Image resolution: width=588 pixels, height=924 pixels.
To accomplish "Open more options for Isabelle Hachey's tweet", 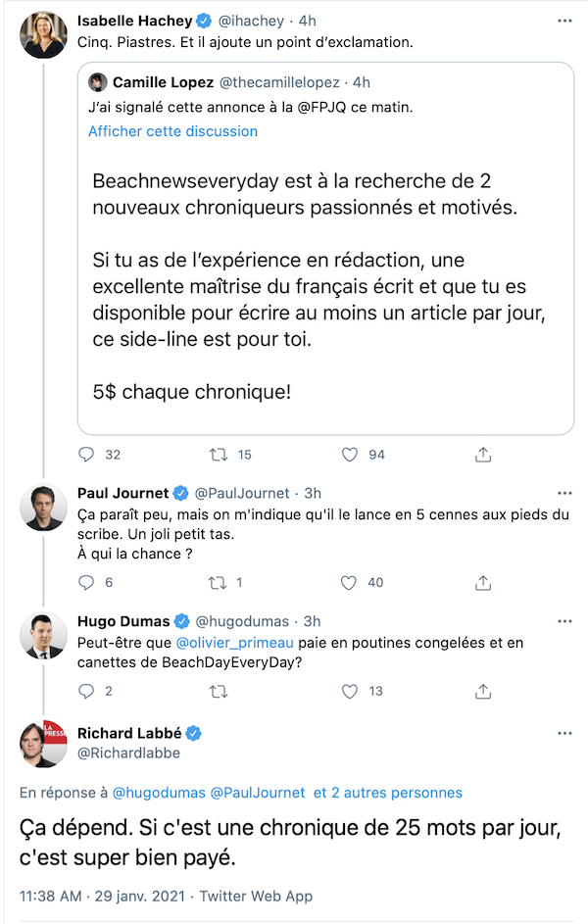I will [x=564, y=21].
